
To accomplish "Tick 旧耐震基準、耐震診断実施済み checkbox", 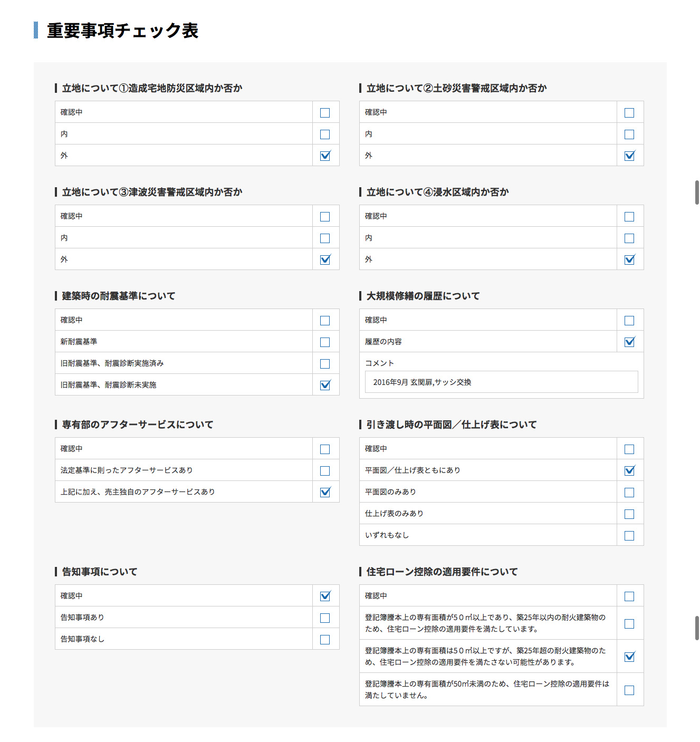I will point(325,364).
